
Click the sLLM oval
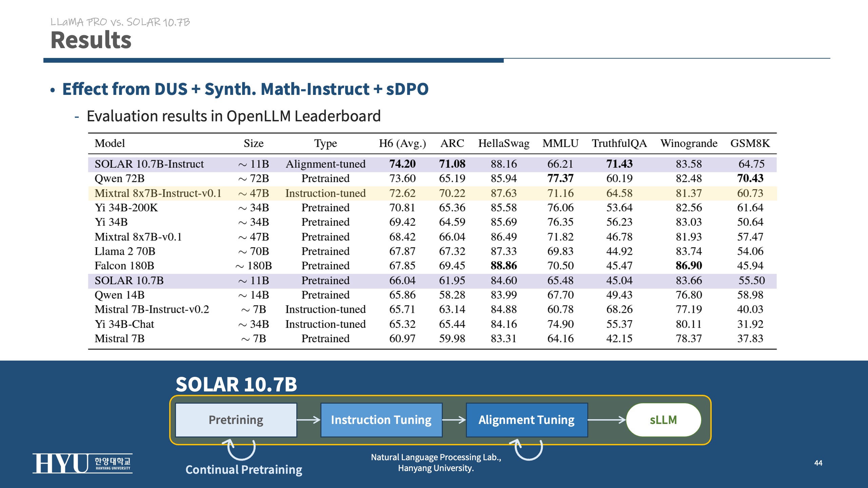pyautogui.click(x=663, y=420)
